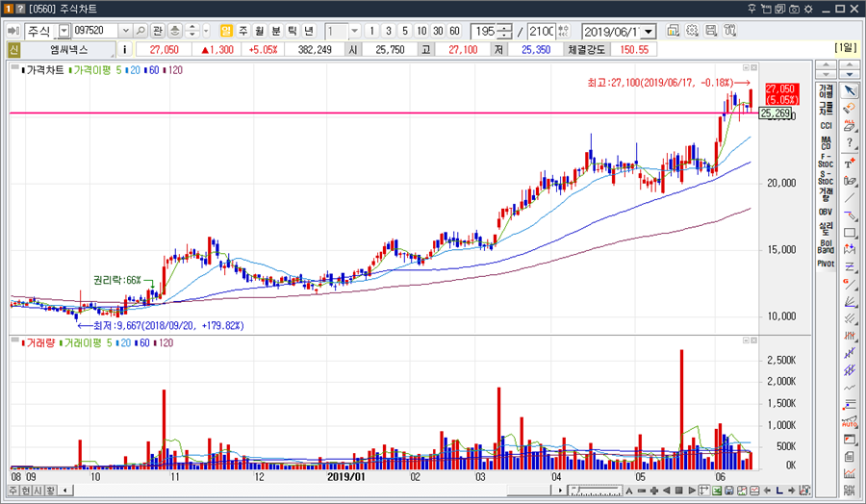
Task: Select the '30' interval button
Action: click(x=439, y=31)
